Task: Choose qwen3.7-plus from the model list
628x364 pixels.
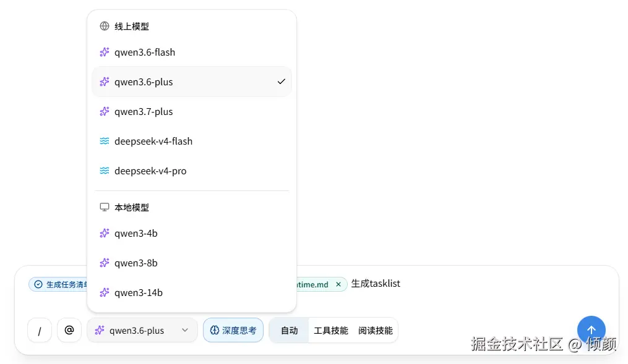Action: coord(192,112)
